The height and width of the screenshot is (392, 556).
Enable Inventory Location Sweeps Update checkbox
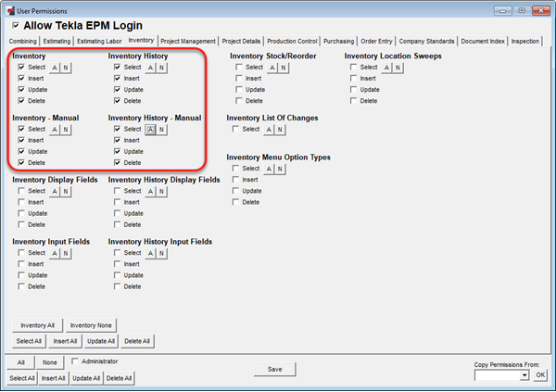[x=353, y=89]
